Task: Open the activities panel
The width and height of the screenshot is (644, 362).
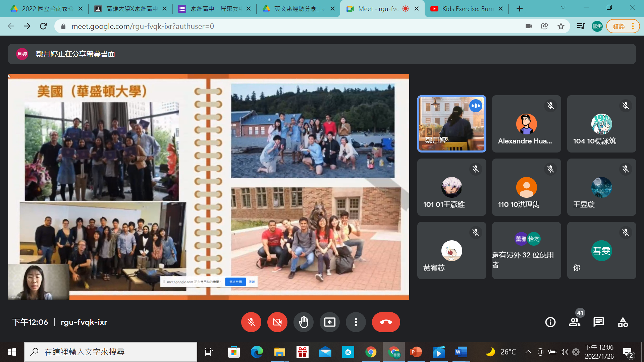Action: (x=623, y=322)
